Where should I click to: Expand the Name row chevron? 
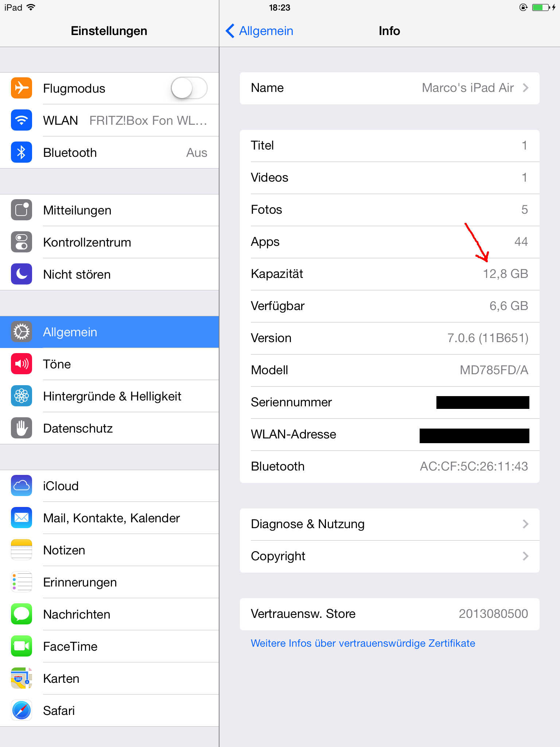coord(525,88)
